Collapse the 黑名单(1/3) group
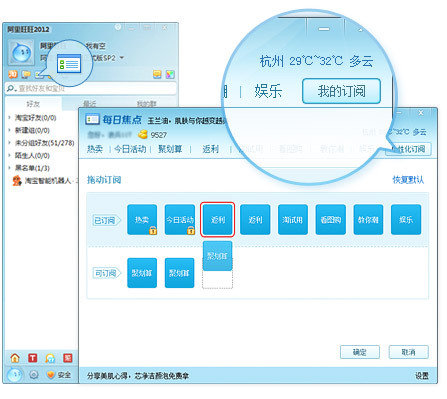The width and height of the screenshot is (447, 399). 9,168
